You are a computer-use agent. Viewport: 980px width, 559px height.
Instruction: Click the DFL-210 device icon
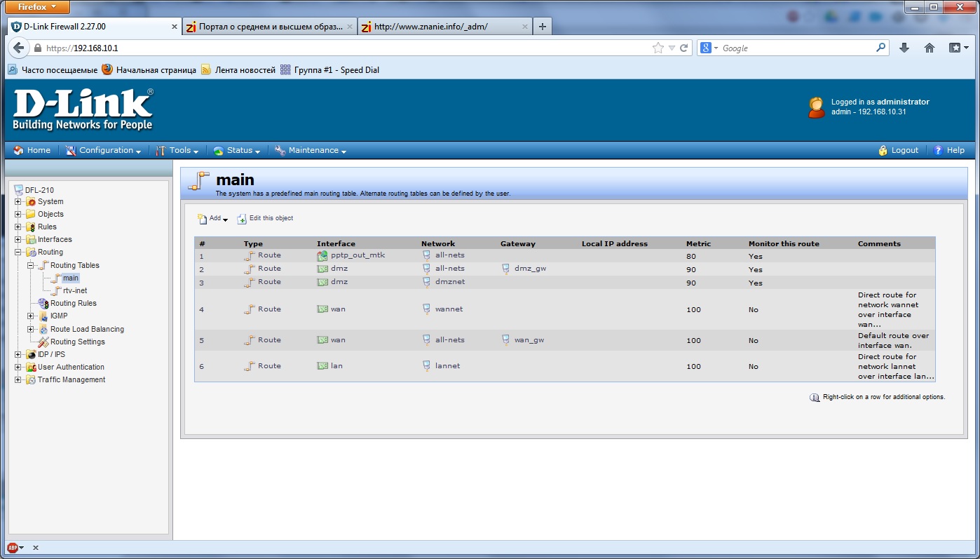point(19,189)
